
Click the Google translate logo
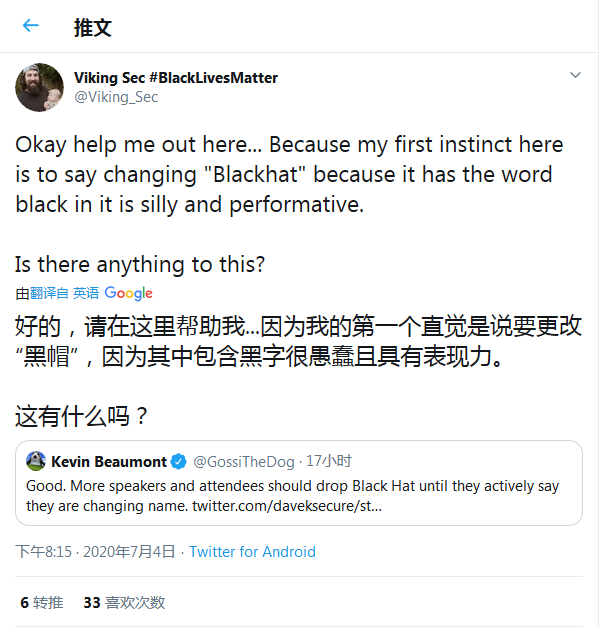click(x=128, y=293)
